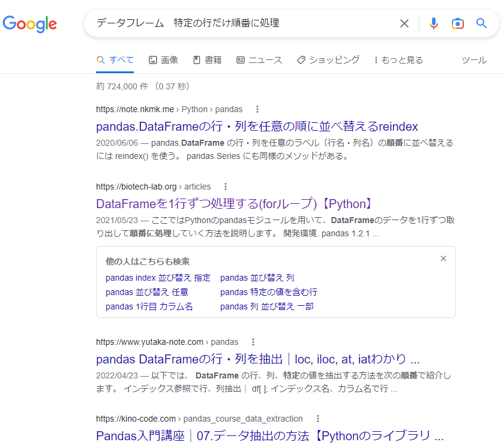The width and height of the screenshot is (504, 445).
Task: Switch to the ショッピング tab
Action: click(328, 60)
